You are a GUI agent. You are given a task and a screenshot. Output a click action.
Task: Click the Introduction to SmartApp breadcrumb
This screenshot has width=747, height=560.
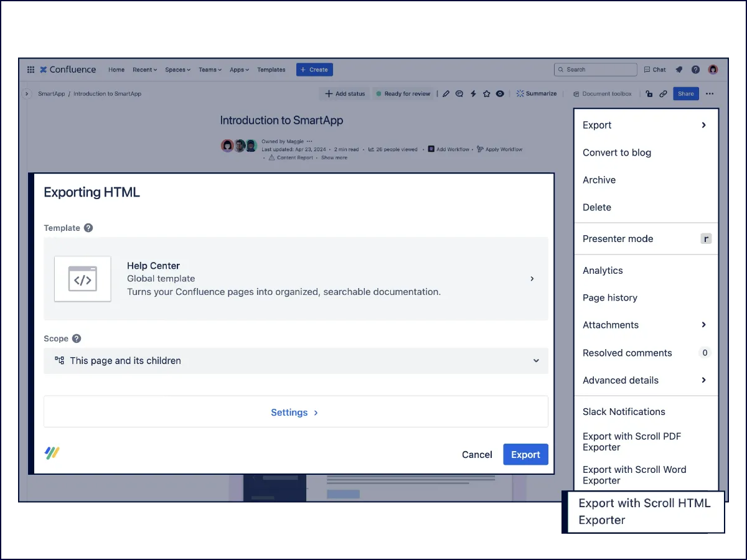pyautogui.click(x=108, y=94)
